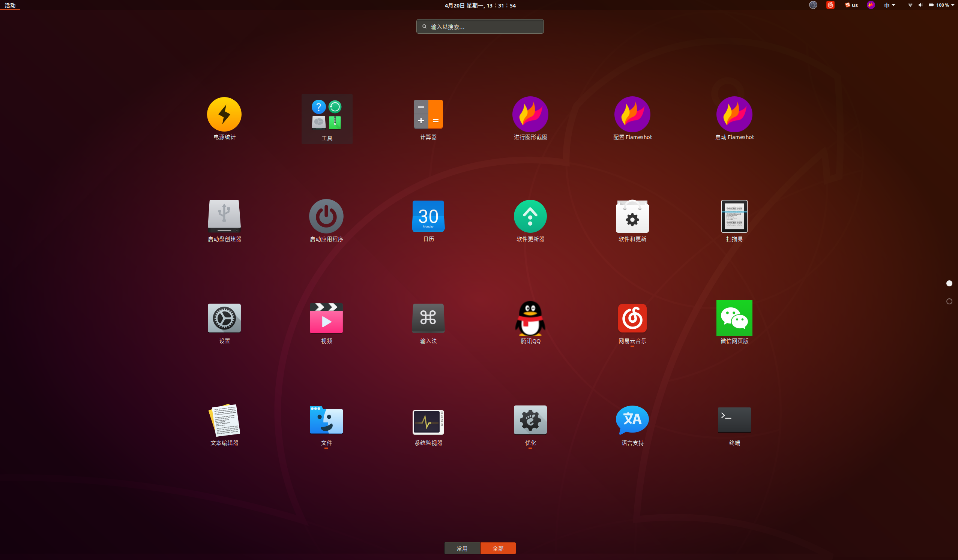The image size is (958, 560).
Task: Click the 活动 activities button
Action: 10,5
